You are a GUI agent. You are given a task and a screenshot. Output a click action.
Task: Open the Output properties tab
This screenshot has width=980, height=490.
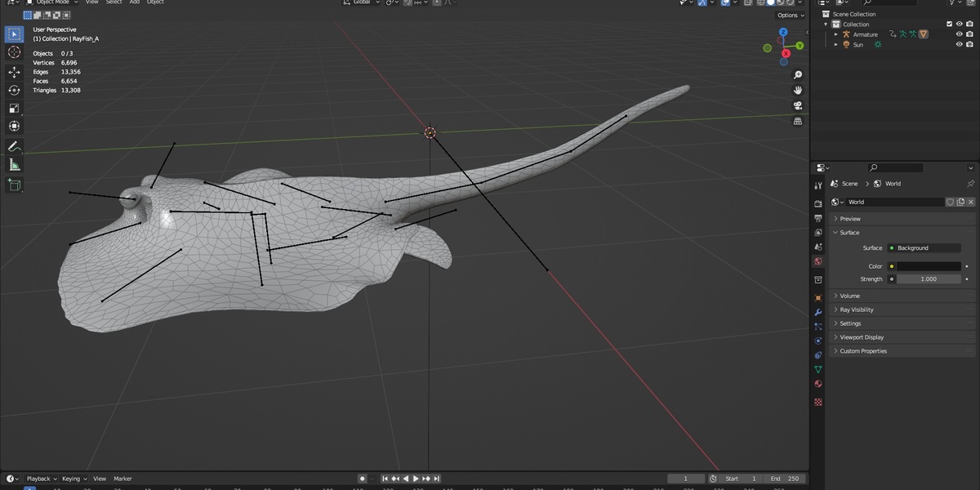click(818, 218)
